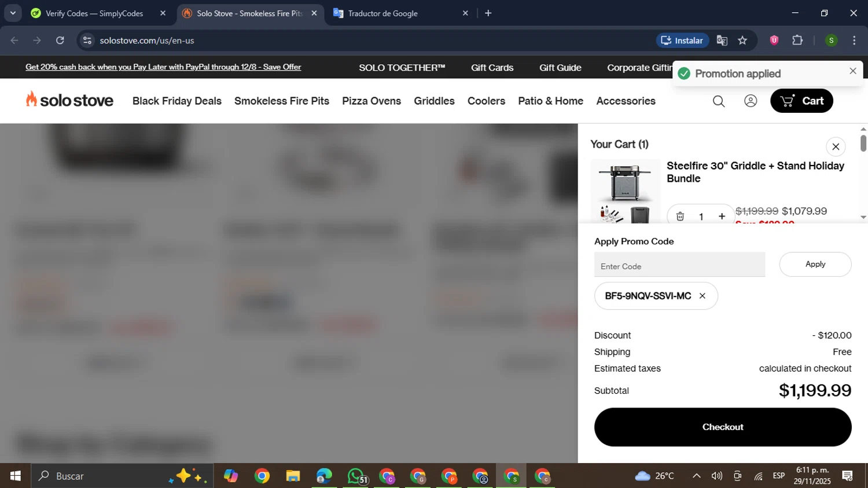Open the Extensions puzzle icon
The height and width of the screenshot is (488, 868).
pyautogui.click(x=797, y=40)
